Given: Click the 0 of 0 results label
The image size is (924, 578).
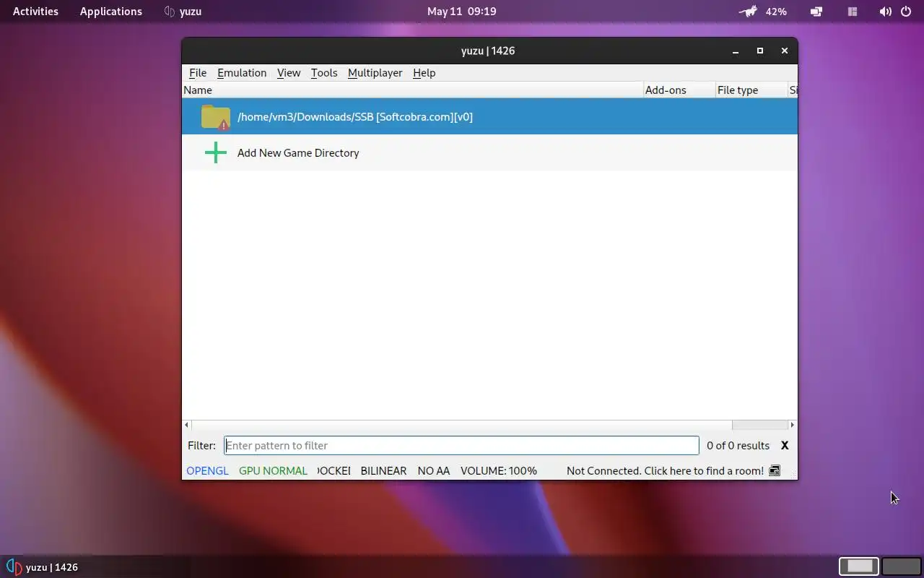Looking at the screenshot, I should (738, 446).
